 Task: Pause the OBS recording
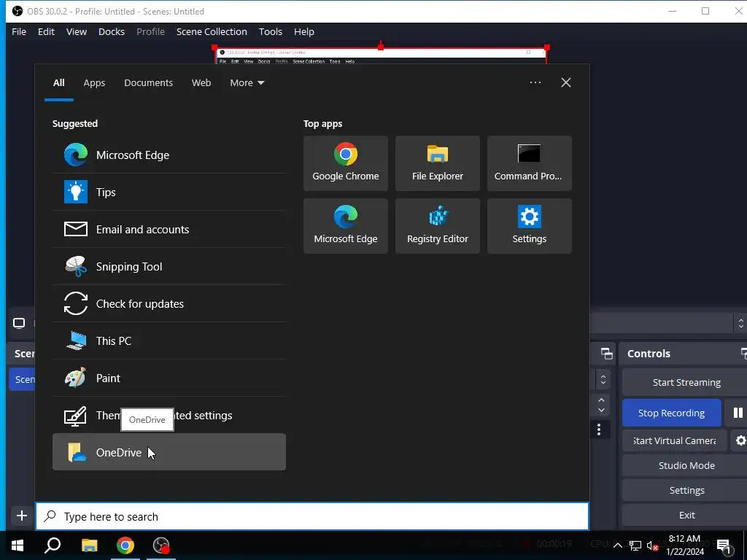(x=737, y=413)
